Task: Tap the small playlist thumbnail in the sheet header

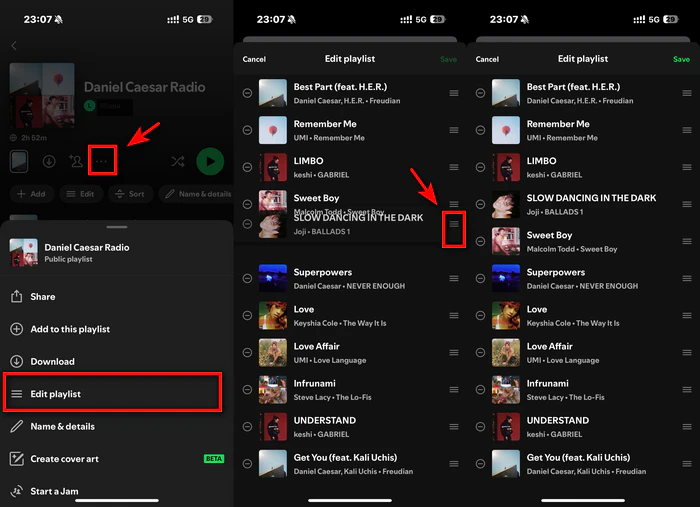Action: click(24, 252)
